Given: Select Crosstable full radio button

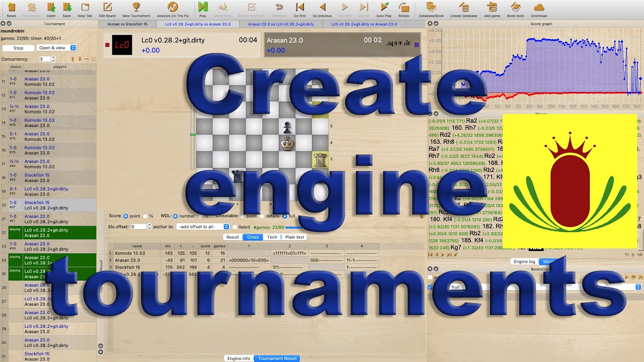Looking at the screenshot, I should [x=285, y=216].
